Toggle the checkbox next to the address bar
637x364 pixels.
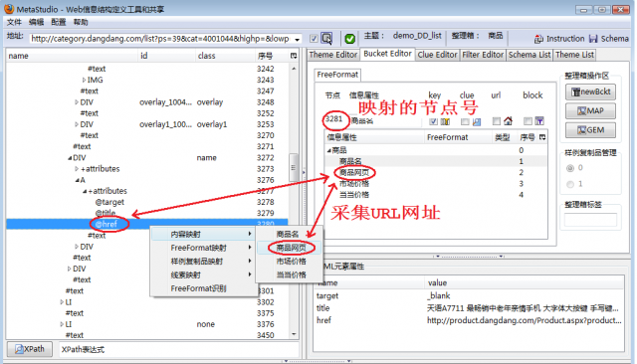click(x=314, y=39)
